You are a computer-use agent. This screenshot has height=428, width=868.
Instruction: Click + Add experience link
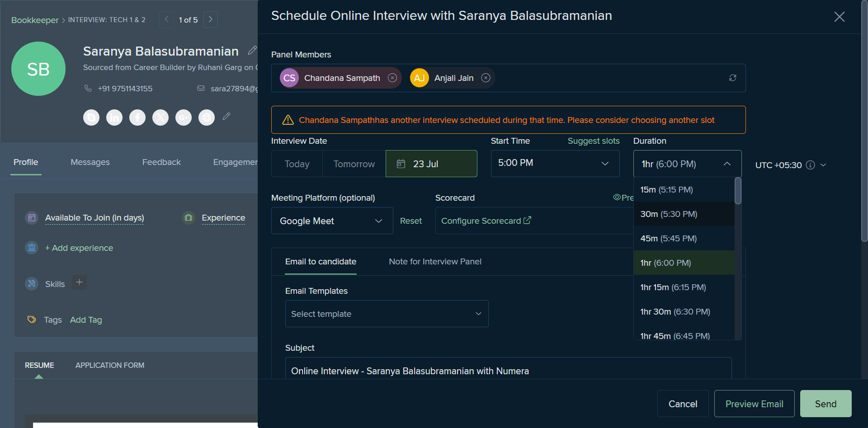[x=79, y=248]
